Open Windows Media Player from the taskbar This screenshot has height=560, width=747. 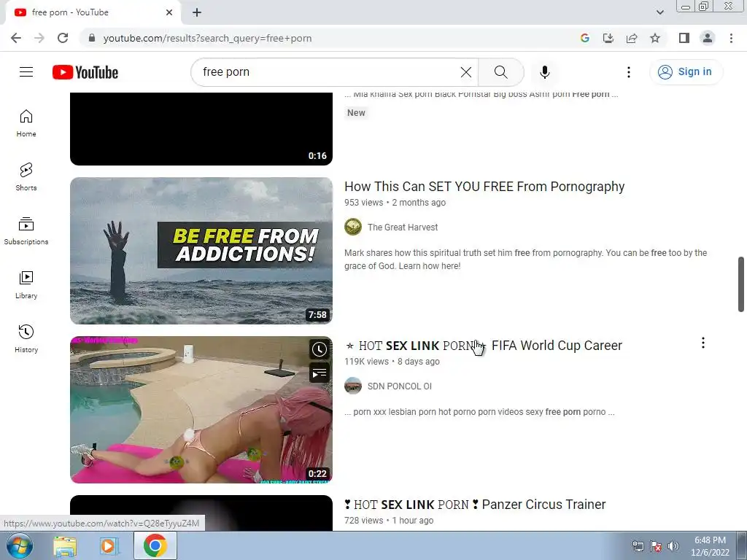pos(108,546)
